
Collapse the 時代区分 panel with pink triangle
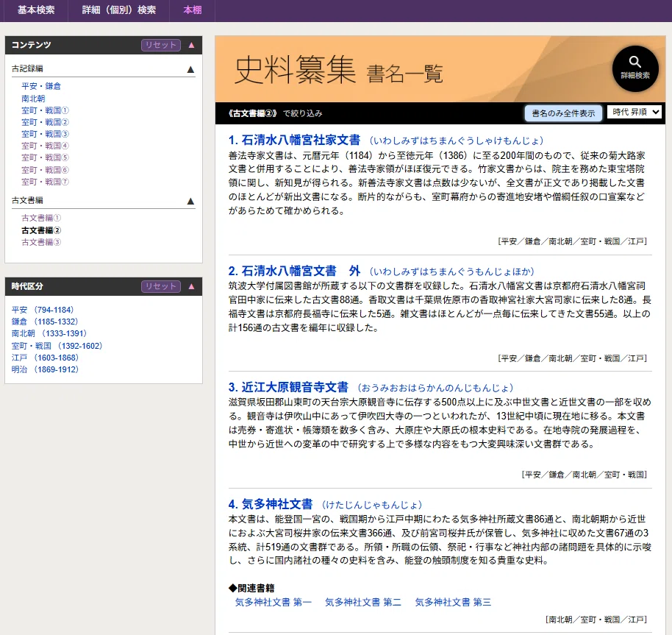coord(192,286)
